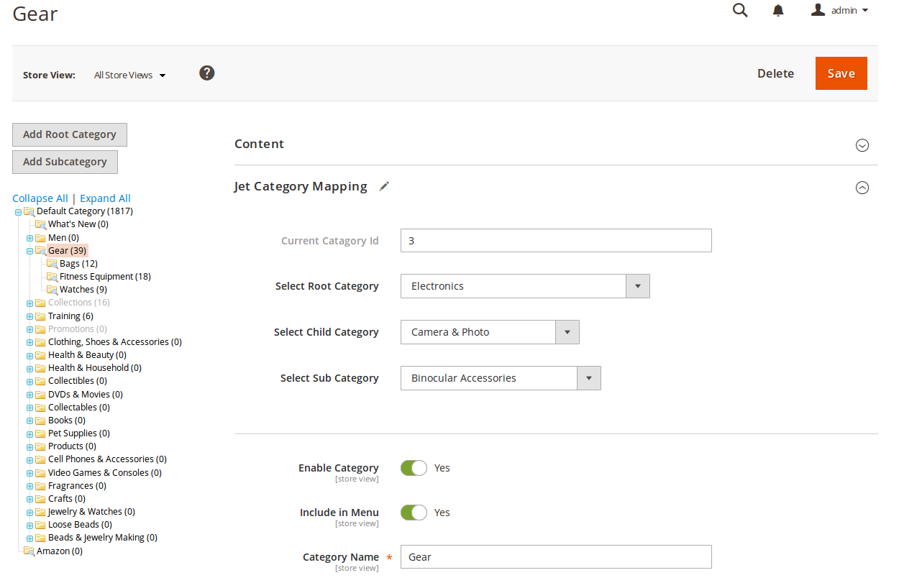
Task: Select Health & Household (0) category
Action: coord(95,368)
